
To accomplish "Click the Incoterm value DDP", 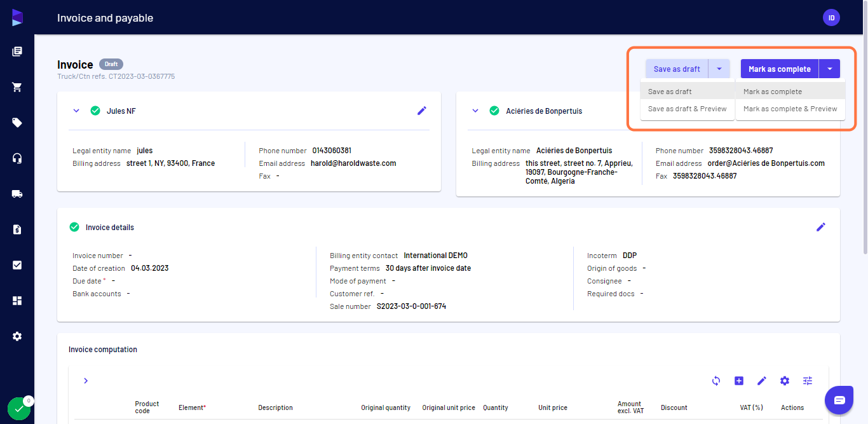I will point(630,256).
